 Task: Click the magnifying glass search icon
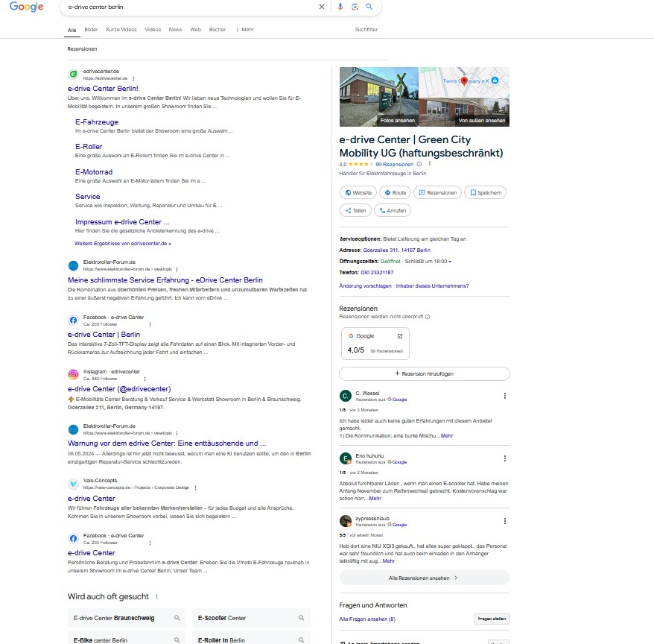369,7
